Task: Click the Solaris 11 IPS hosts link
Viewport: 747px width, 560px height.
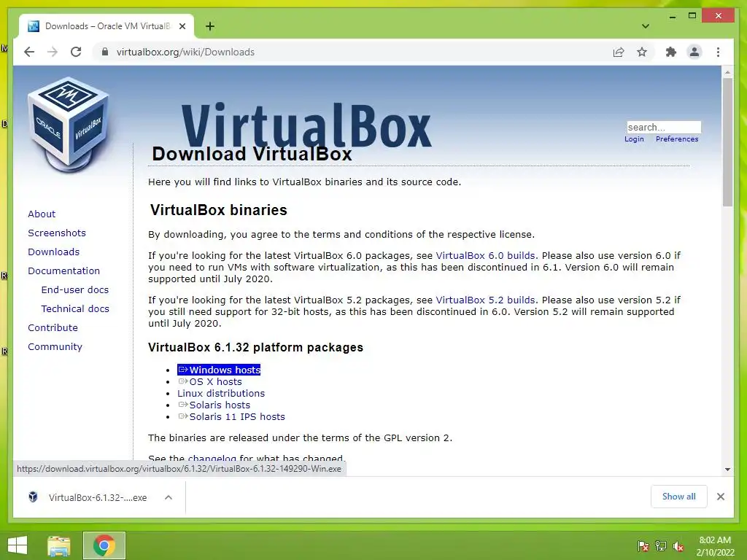Action: click(231, 416)
